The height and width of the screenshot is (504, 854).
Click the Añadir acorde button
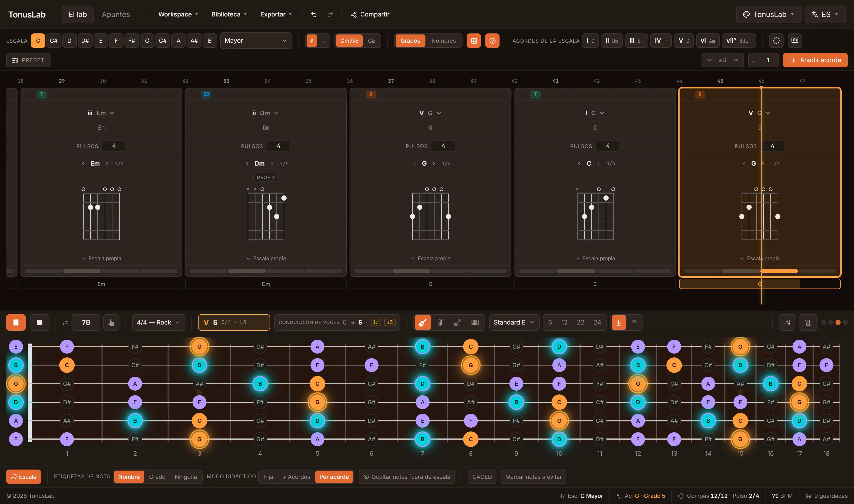[x=815, y=60]
